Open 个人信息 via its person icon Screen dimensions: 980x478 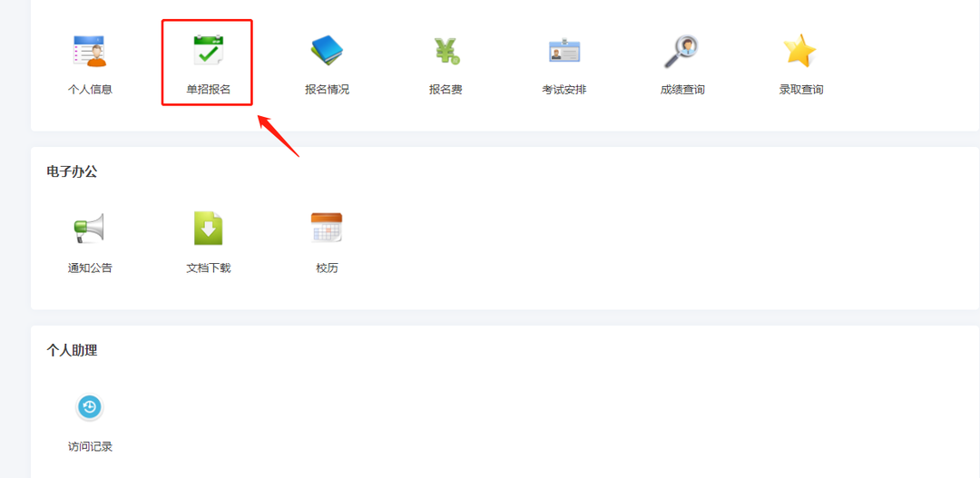click(x=90, y=51)
